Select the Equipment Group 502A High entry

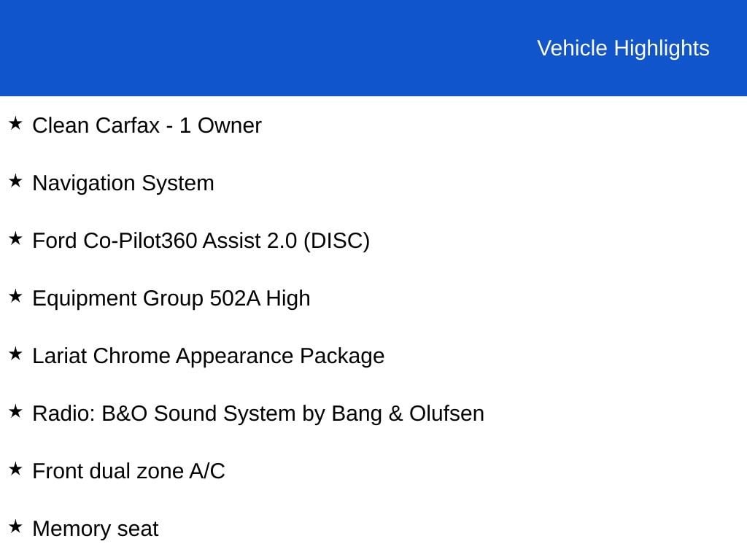[171, 298]
